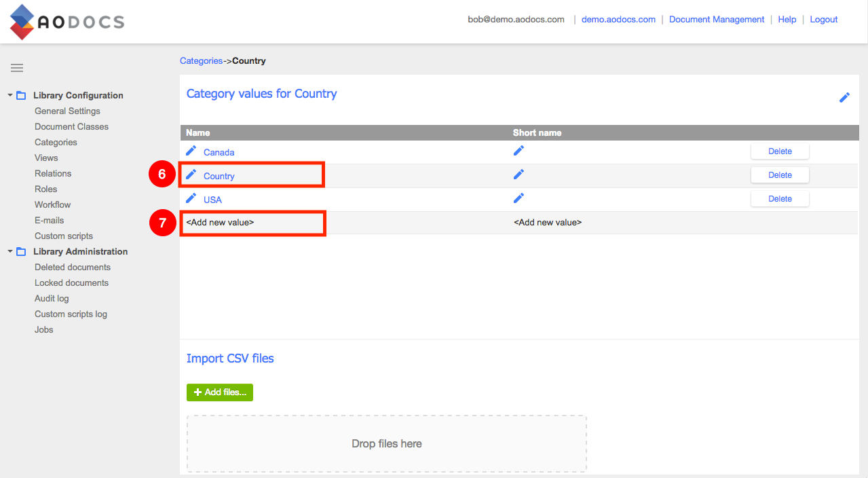Edit short name pencil in Canada row
Viewport: 868px width, 478px height.
(519, 151)
